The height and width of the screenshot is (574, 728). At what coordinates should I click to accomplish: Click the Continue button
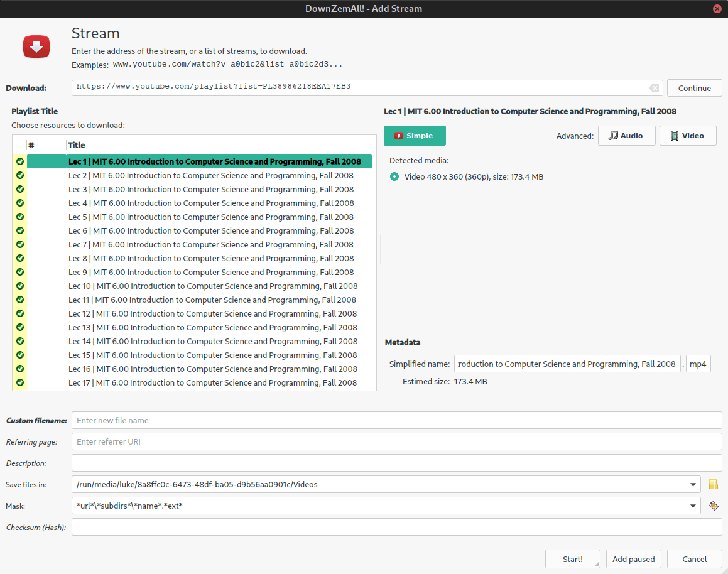694,88
